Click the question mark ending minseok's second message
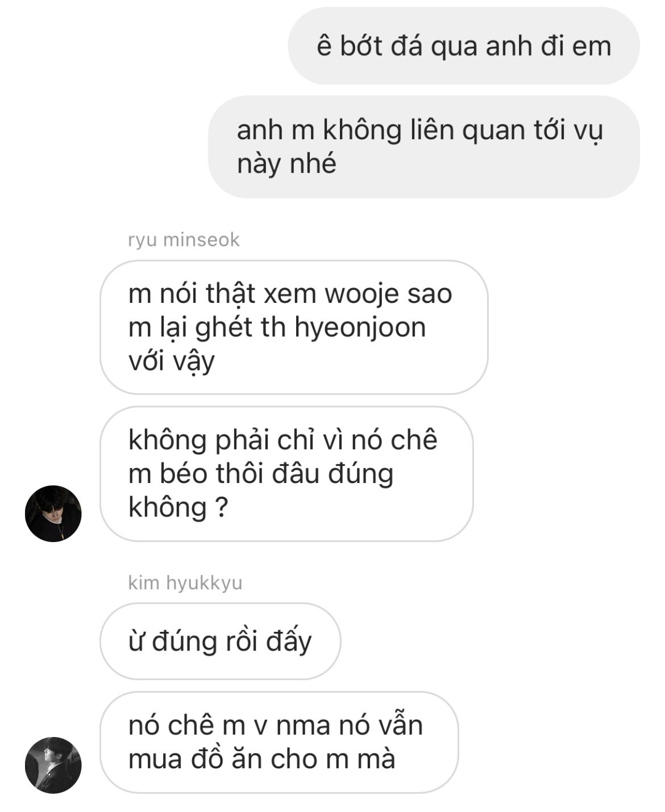Viewport: 665px width, 812px height. click(x=222, y=507)
